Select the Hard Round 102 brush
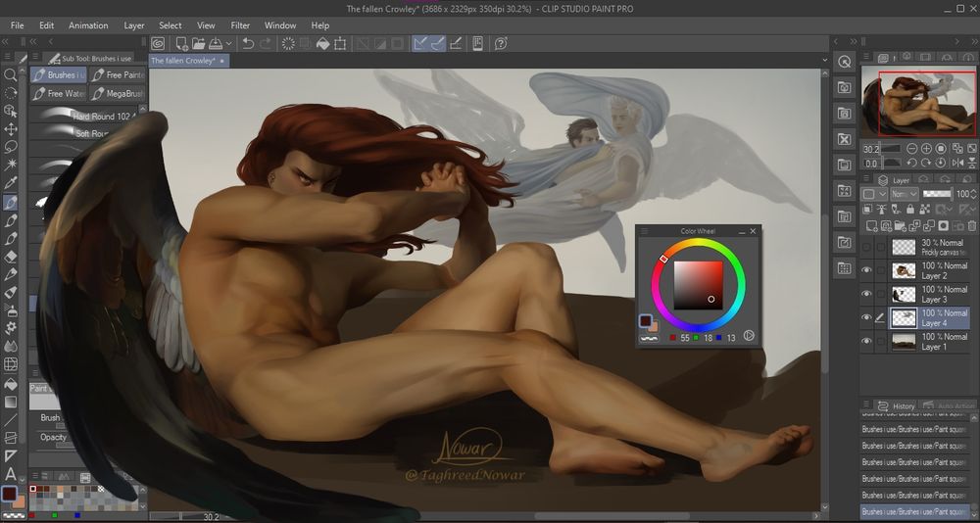 (x=88, y=116)
